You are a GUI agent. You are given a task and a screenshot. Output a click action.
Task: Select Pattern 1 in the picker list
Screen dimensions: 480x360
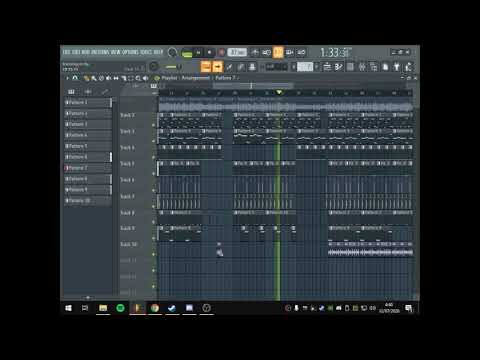pyautogui.click(x=88, y=102)
